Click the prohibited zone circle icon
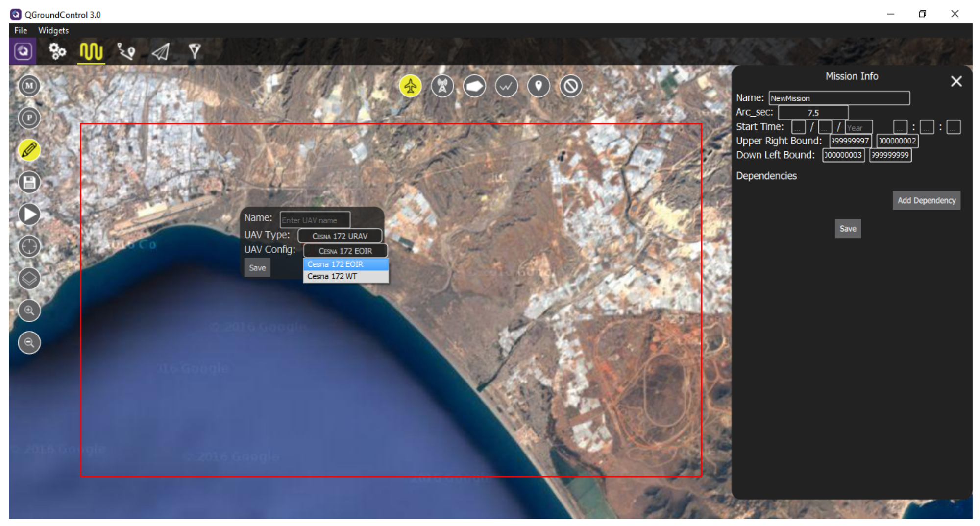The width and height of the screenshot is (980, 526). 570,86
